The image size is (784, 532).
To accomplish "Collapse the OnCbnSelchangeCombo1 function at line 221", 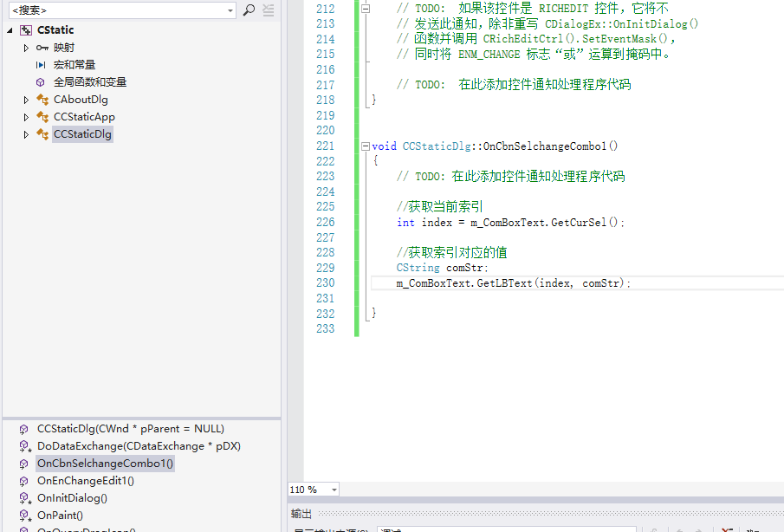I will 366,146.
